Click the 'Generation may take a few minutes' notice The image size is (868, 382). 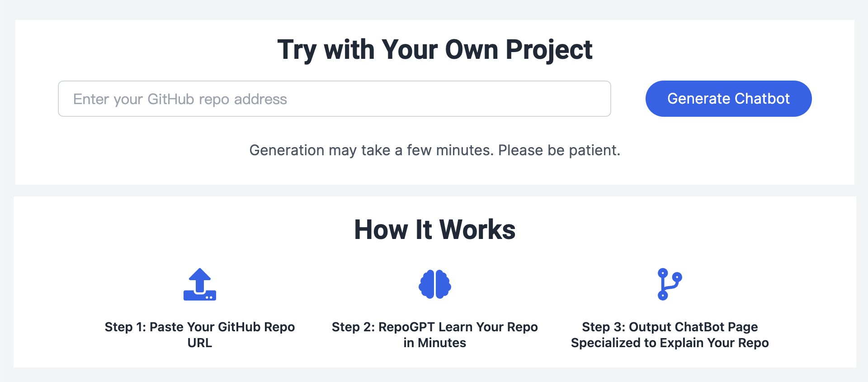434,150
